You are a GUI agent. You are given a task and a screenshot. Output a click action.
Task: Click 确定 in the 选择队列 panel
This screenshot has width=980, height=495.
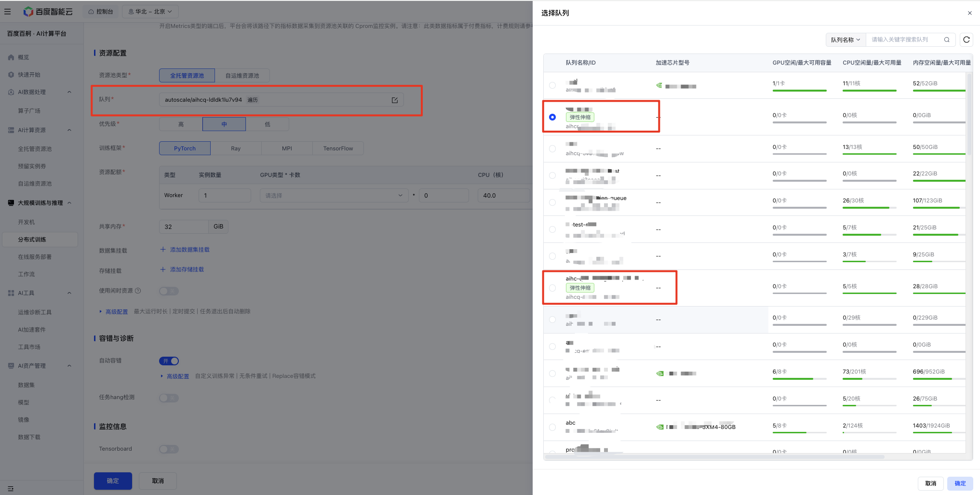960,483
